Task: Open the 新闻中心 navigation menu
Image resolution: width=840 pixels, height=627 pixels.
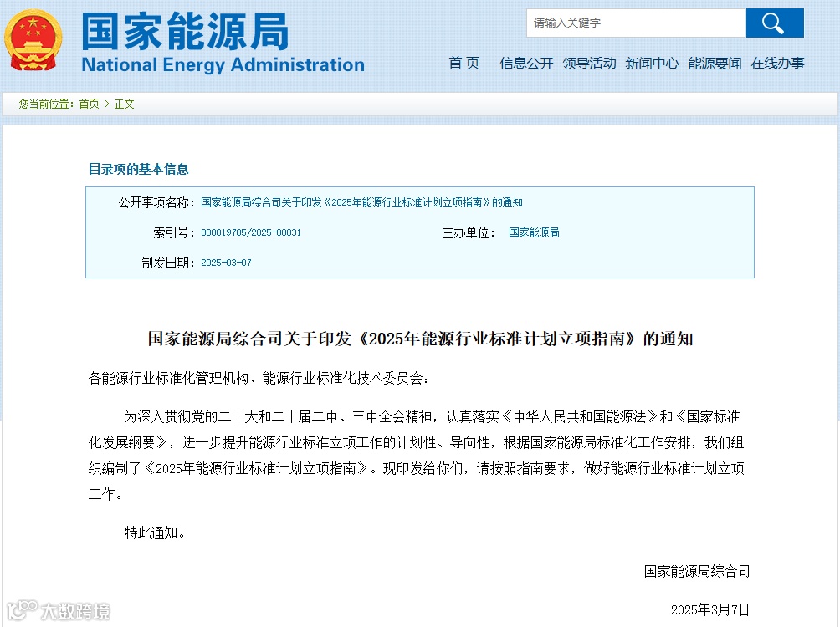Action: (x=652, y=64)
